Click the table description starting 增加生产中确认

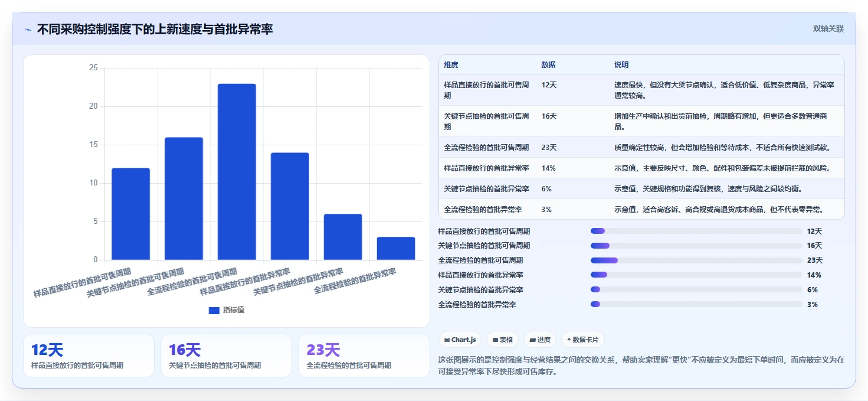[x=720, y=121]
